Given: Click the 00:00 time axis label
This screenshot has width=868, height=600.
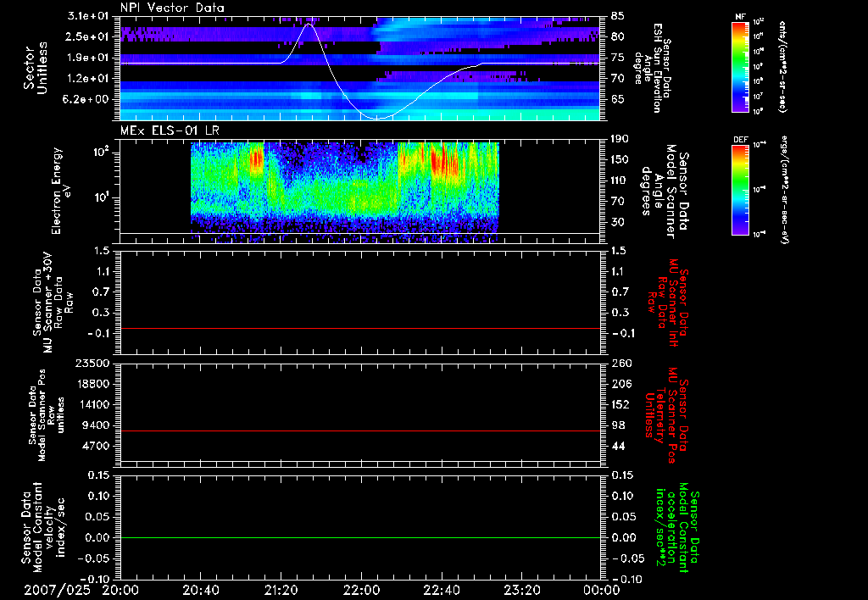Looking at the screenshot, I should point(601,590).
